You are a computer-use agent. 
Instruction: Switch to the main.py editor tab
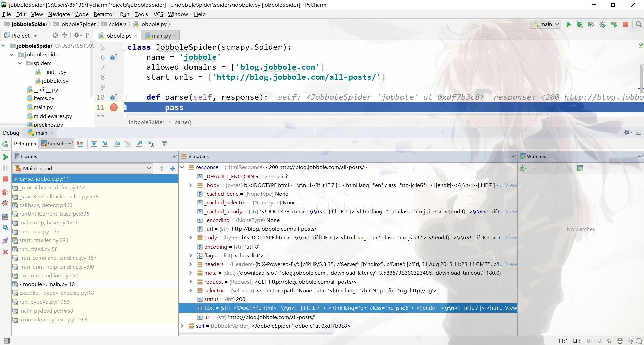[x=161, y=36]
